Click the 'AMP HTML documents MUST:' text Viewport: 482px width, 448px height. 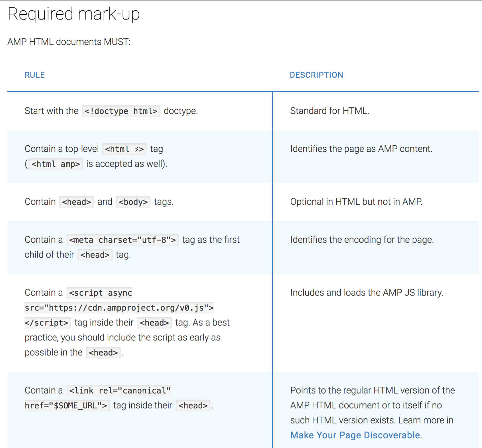coord(69,42)
